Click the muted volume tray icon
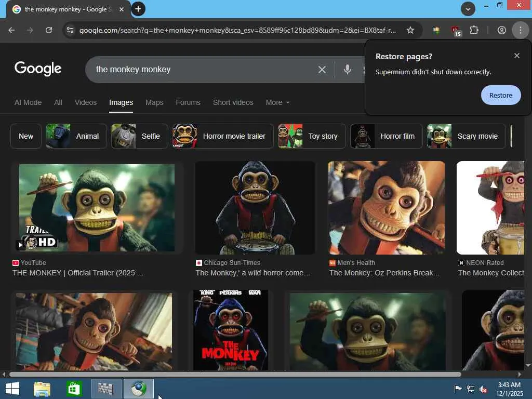 click(483, 389)
